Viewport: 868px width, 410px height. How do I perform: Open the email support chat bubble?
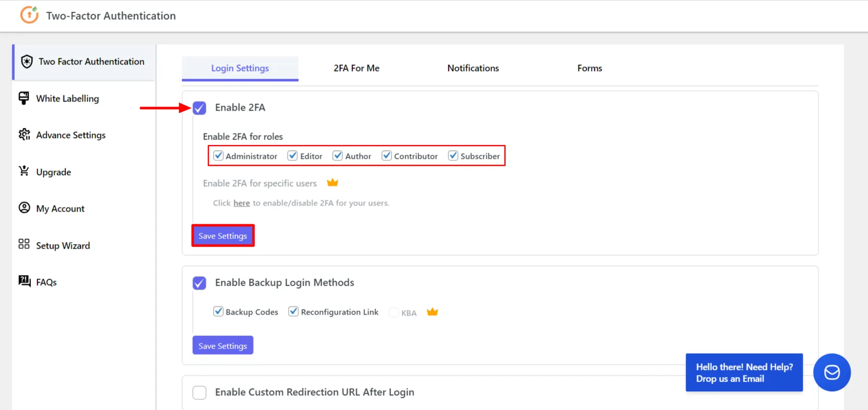tap(831, 372)
